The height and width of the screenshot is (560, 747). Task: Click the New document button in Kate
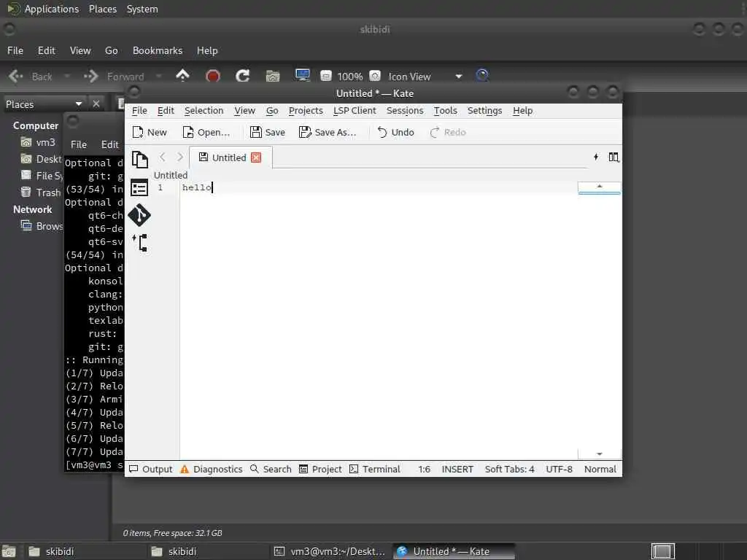coord(150,133)
